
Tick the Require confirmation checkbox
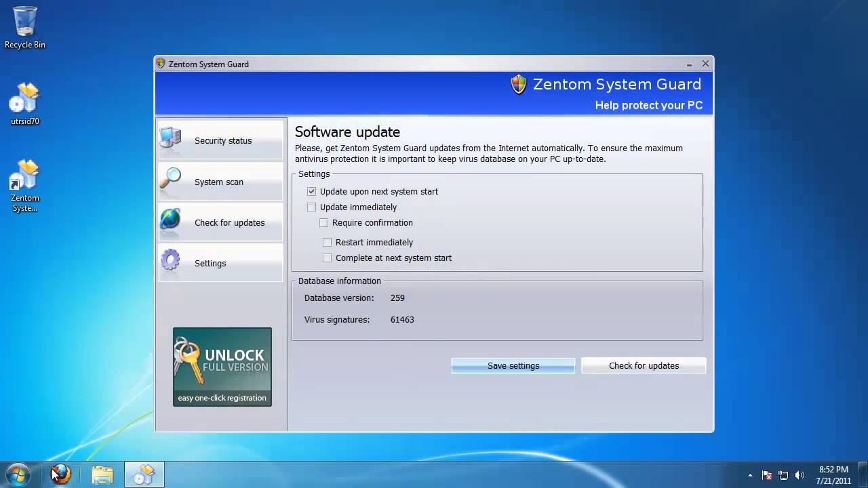coord(324,223)
